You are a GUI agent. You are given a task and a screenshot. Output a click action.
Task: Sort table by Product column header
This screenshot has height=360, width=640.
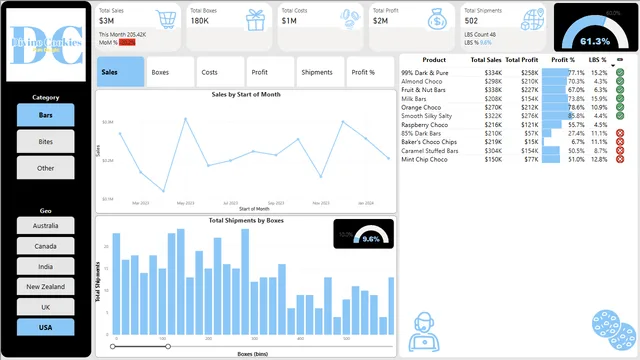point(434,60)
